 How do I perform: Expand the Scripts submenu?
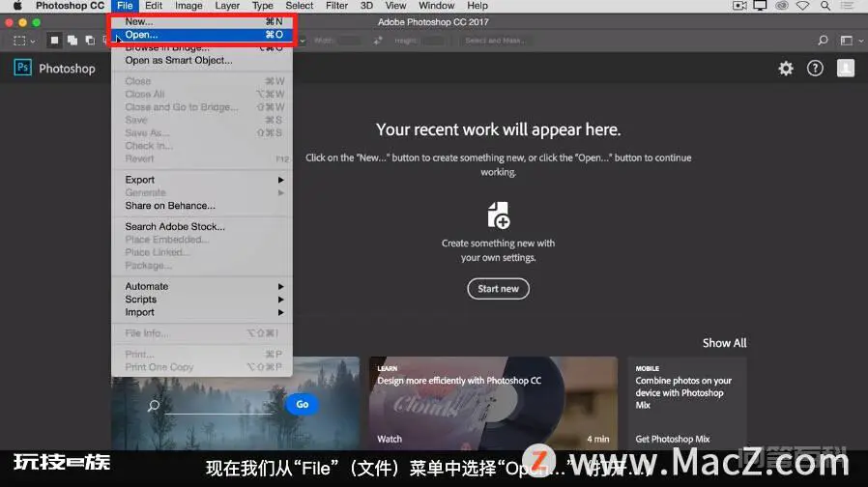202,300
